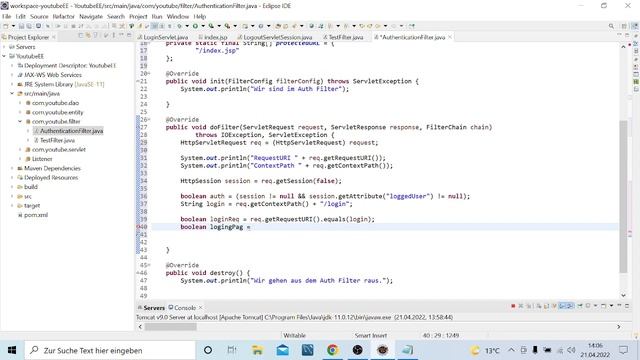Switch to the Servers view tab
This screenshot has height=360, width=640.
pos(151,308)
